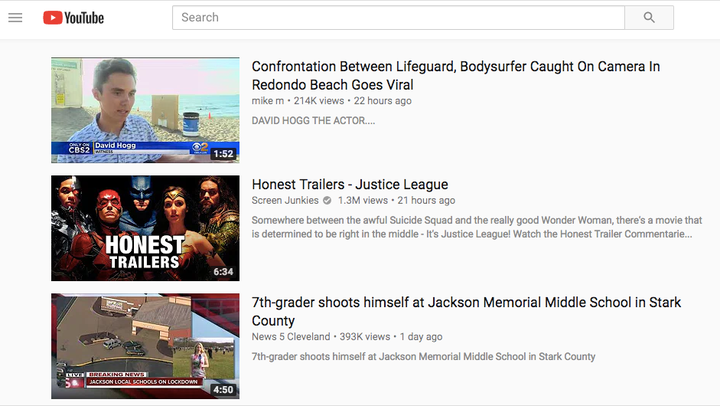Image resolution: width=720 pixels, height=406 pixels.
Task: Open the Honest Trailers Justice League thumbnail
Action: (x=145, y=228)
